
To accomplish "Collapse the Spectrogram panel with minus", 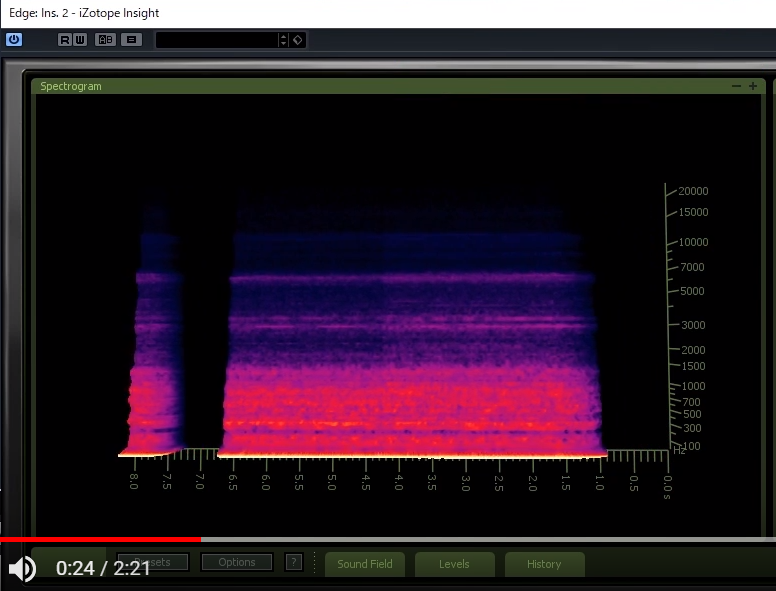I will [x=736, y=86].
